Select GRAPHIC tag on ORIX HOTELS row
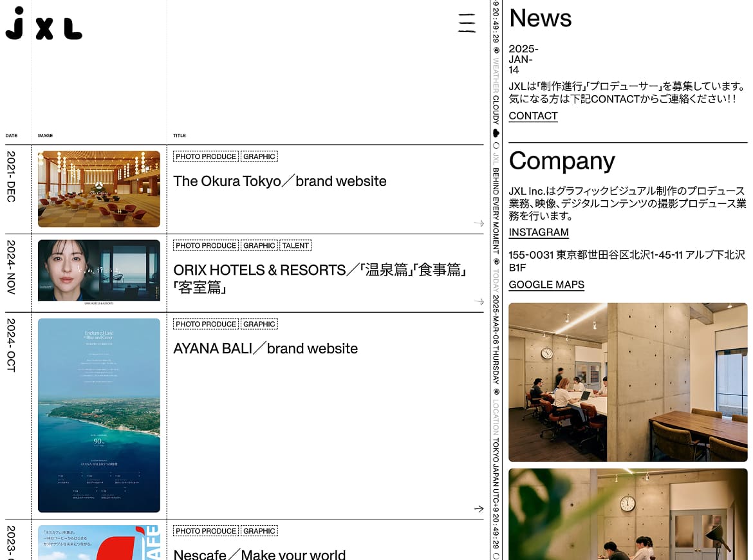The image size is (753, 560). [259, 245]
